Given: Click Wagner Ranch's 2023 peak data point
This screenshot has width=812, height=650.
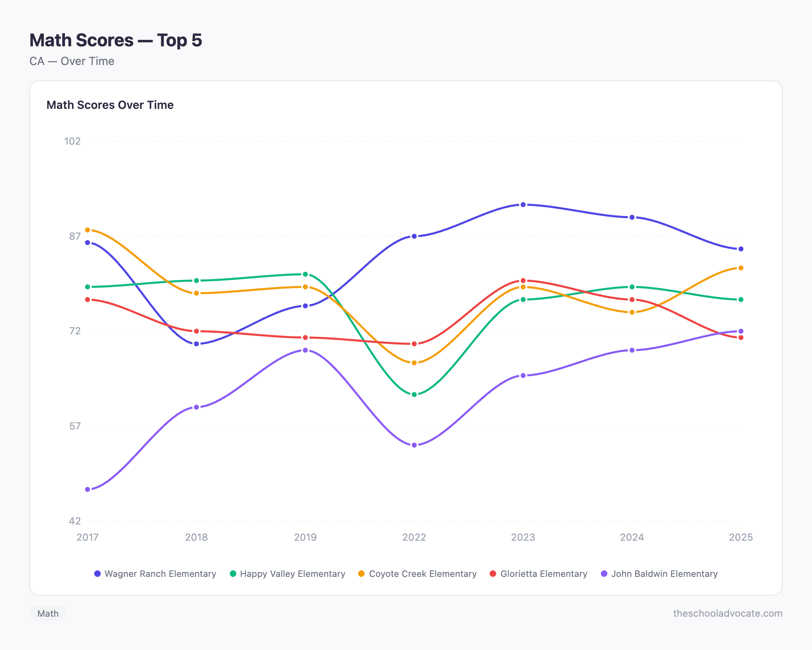Looking at the screenshot, I should tap(523, 205).
